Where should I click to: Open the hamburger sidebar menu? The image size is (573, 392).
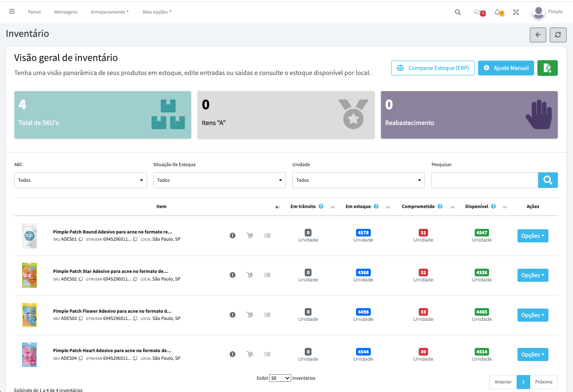(x=12, y=12)
